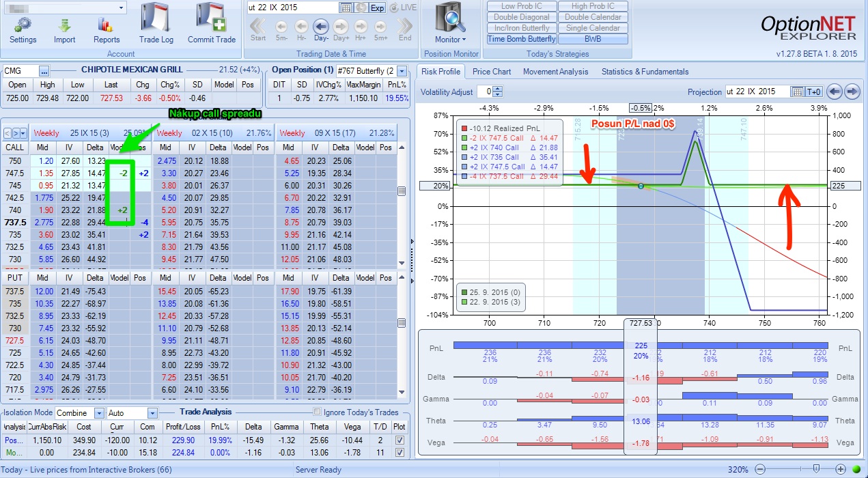Adjust the zoom level slider
The height and width of the screenshot is (478, 868).
(815, 470)
